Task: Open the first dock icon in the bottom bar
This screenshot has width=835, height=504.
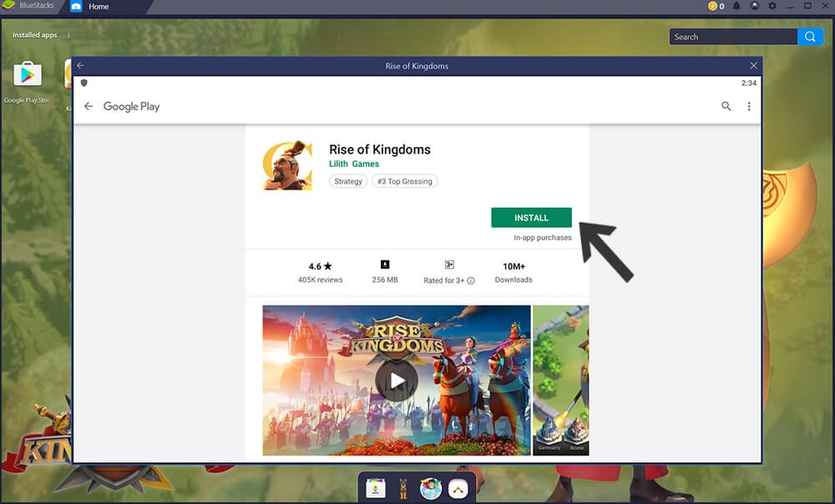Action: click(376, 488)
